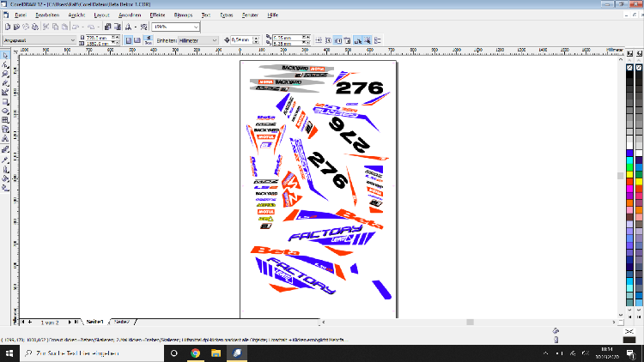Open the Bitmaps menu
644x362 pixels.
pyautogui.click(x=183, y=15)
